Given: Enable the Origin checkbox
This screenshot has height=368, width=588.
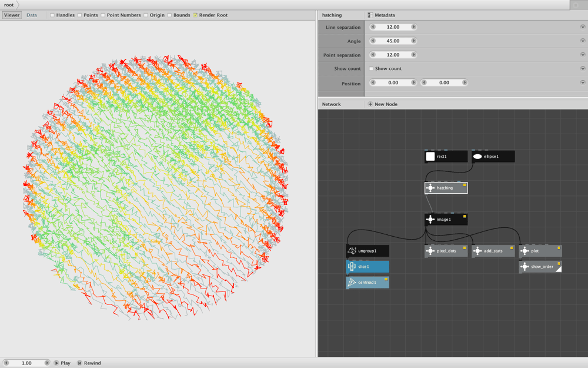Looking at the screenshot, I should (146, 15).
